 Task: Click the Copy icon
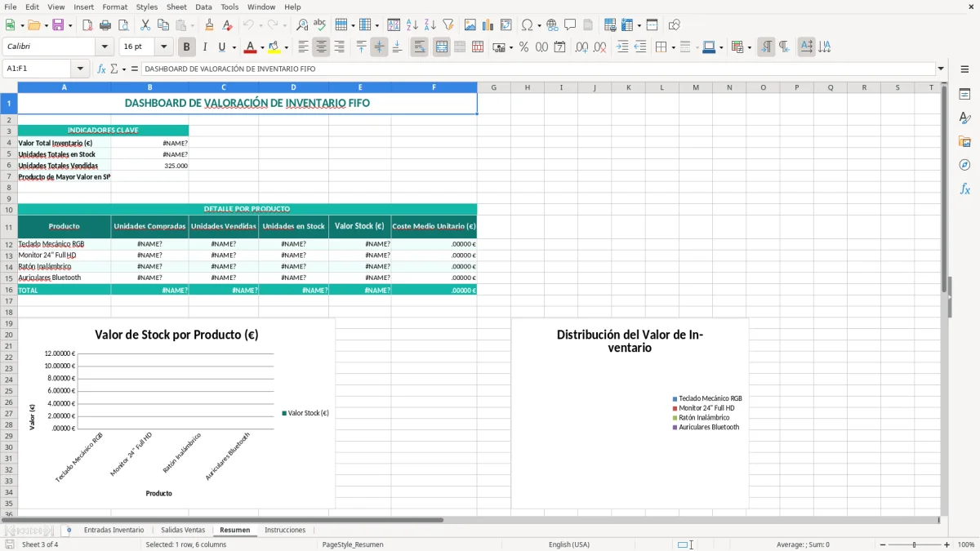(163, 25)
